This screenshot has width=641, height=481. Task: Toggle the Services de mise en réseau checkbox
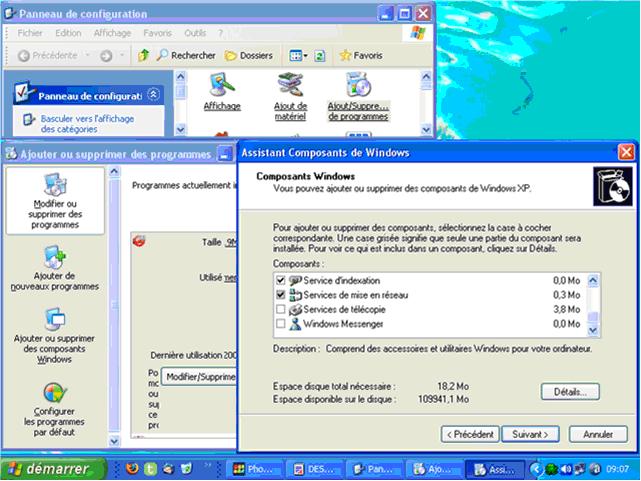[x=280, y=295]
